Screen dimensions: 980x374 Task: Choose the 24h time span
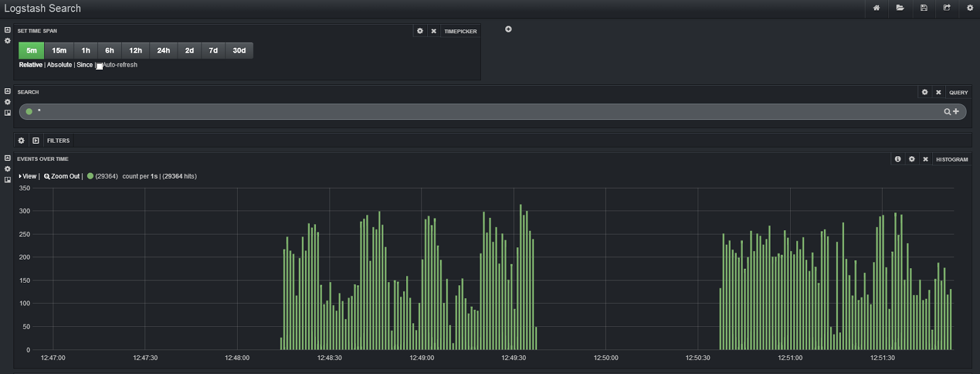pos(164,50)
